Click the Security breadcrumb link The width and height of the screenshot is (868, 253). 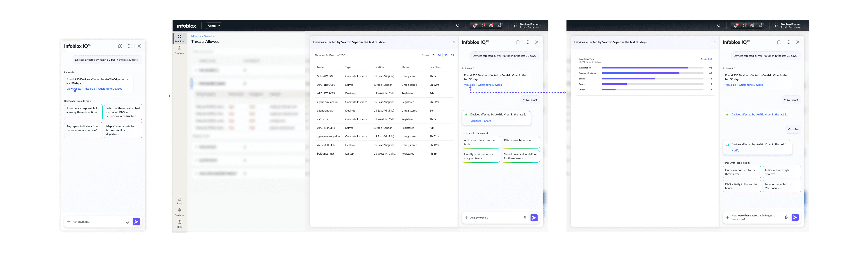pyautogui.click(x=209, y=36)
